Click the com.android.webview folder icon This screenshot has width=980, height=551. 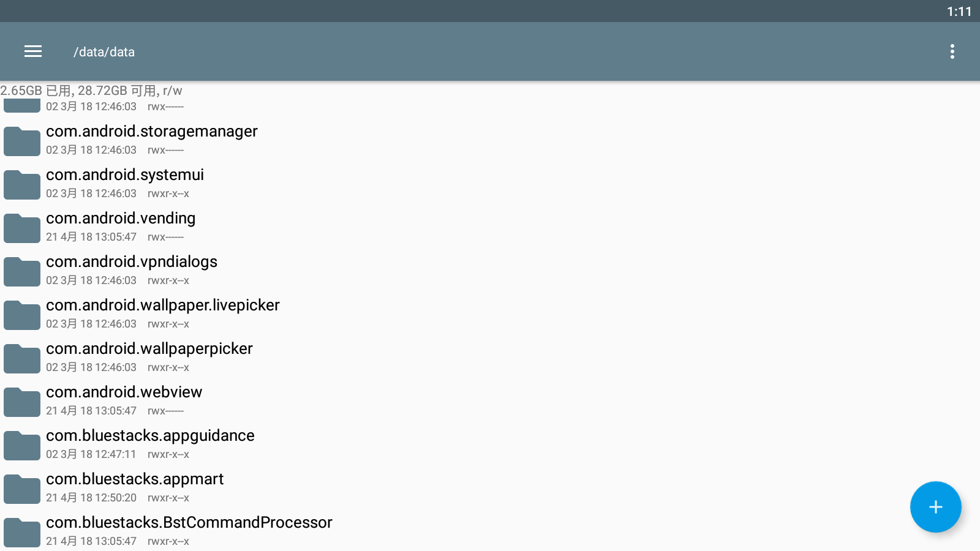click(x=22, y=402)
